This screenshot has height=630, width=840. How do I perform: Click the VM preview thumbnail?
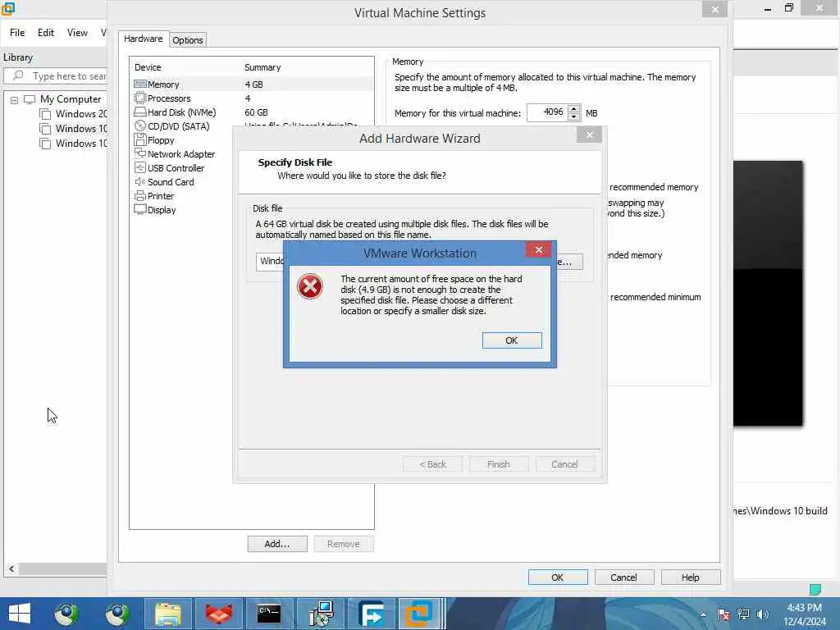pos(768,294)
